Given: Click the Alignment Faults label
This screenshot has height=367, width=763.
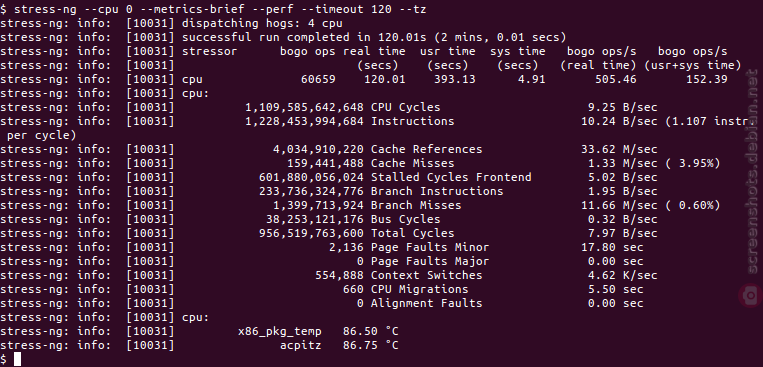Looking at the screenshot, I should (426, 304).
